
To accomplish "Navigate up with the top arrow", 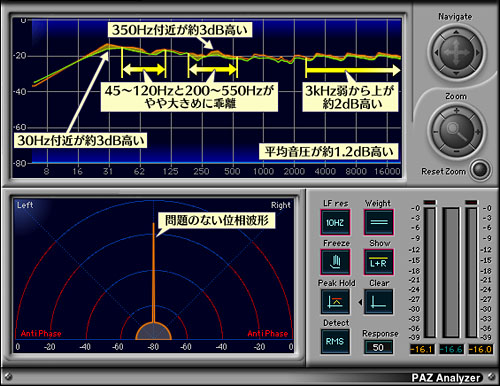I will point(456,32).
